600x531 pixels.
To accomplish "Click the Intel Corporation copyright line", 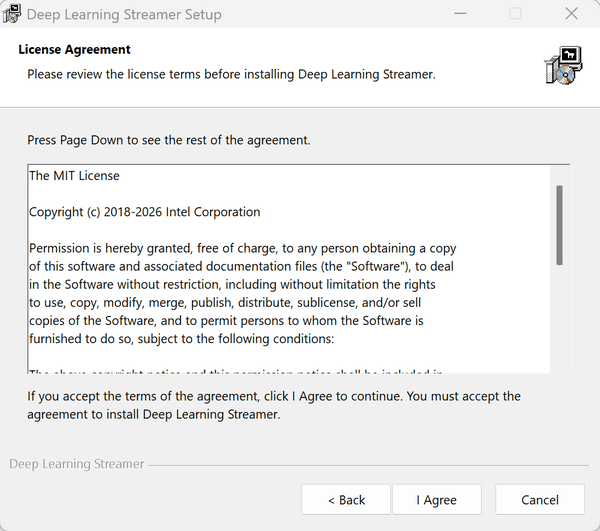I will pos(145,212).
